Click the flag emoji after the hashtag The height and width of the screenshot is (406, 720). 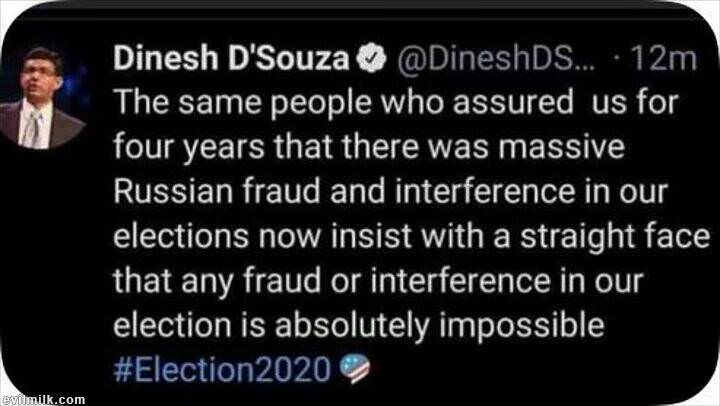pyautogui.click(x=353, y=370)
